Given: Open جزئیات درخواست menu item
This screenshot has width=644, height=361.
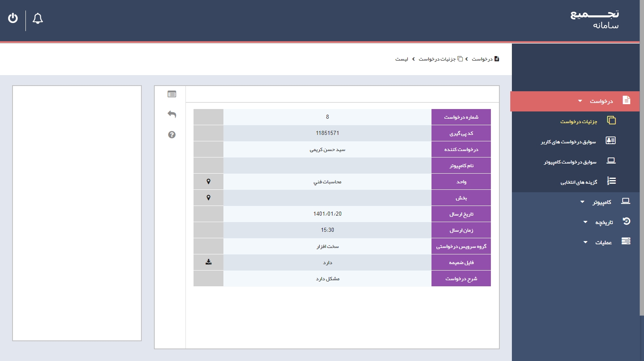Looking at the screenshot, I should [x=579, y=122].
